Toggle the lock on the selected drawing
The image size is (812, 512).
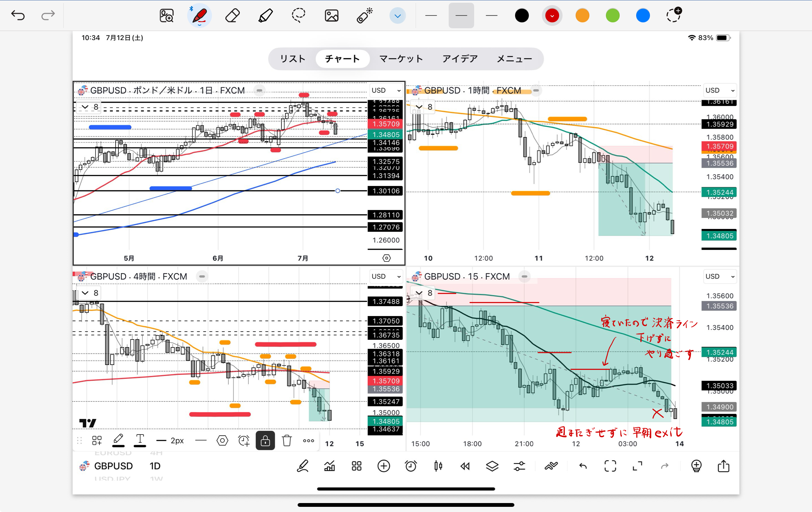tap(265, 440)
